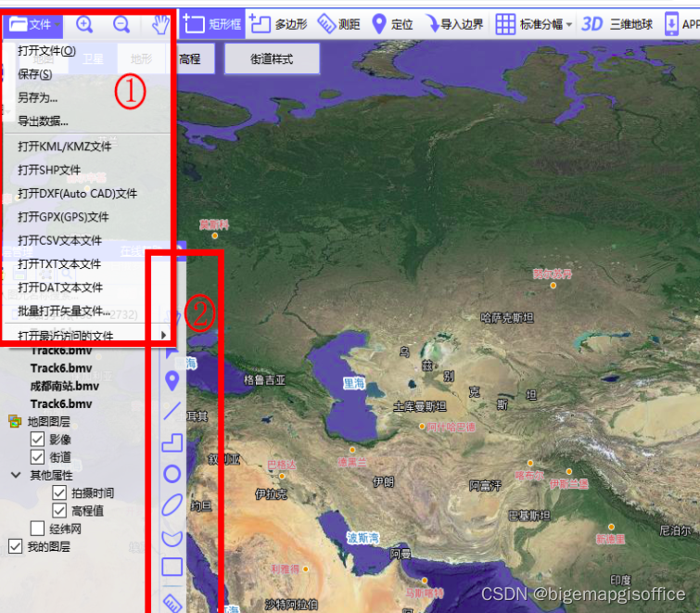Select the rectangle drawing tool in sidebar
Screen dimensions: 700x613
pos(172,567)
